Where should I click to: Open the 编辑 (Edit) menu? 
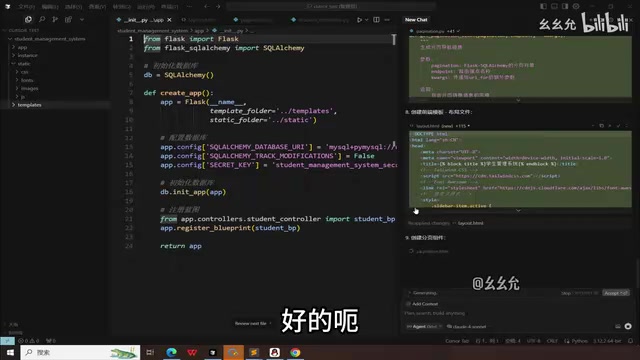point(50,7)
